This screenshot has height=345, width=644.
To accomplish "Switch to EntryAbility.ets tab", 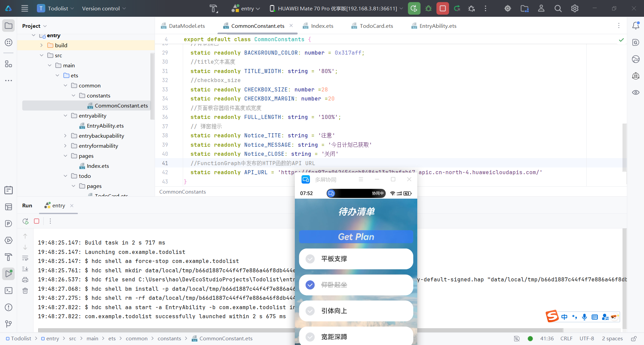I will (x=434, y=26).
